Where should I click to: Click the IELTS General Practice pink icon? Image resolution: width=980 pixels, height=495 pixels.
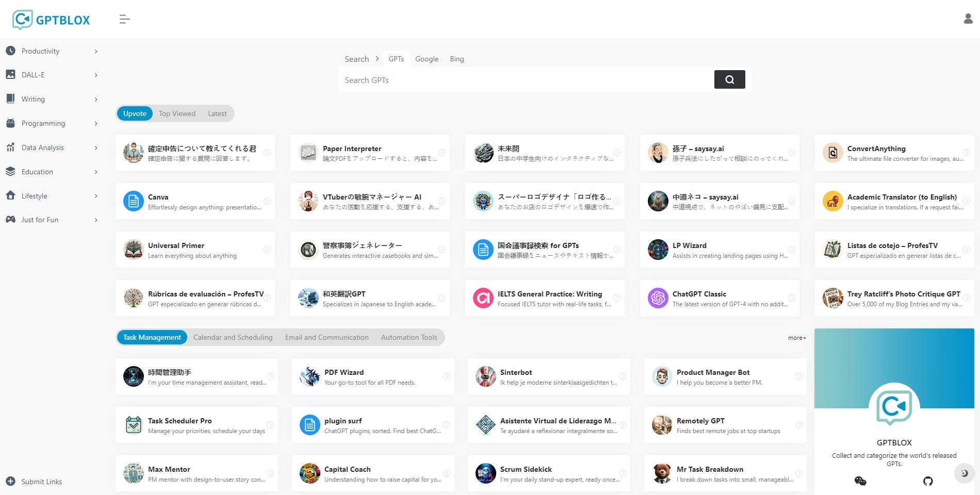coord(483,298)
